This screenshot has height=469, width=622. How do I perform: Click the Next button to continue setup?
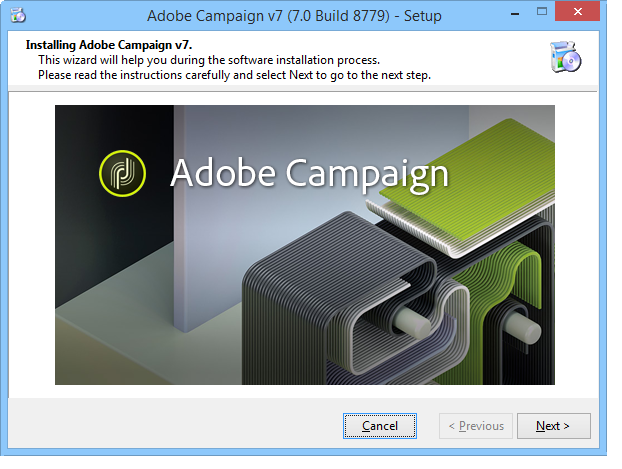553,426
